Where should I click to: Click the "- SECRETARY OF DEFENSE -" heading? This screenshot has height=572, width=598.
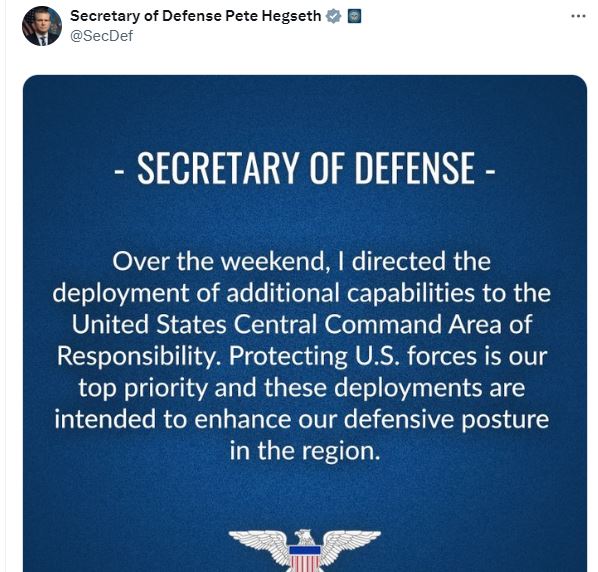click(305, 168)
